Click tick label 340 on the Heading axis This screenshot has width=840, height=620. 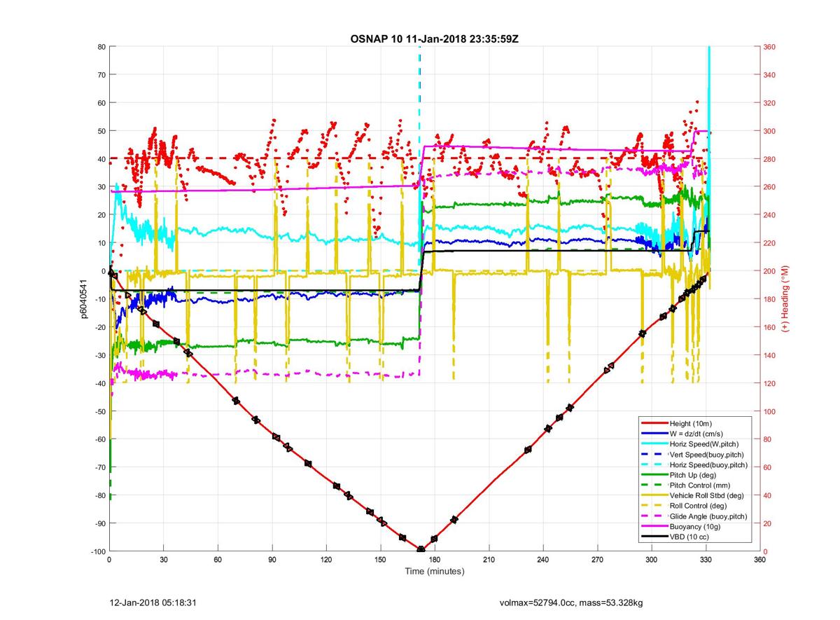point(770,75)
